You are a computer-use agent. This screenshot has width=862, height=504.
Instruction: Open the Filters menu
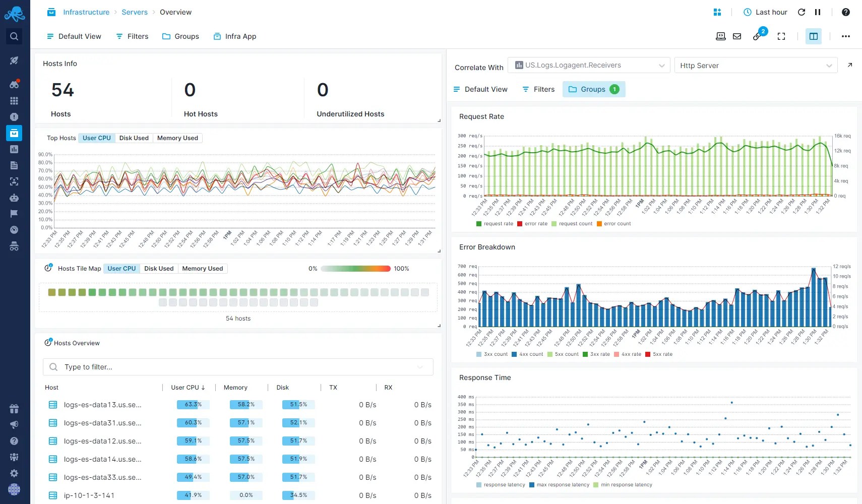pyautogui.click(x=132, y=36)
